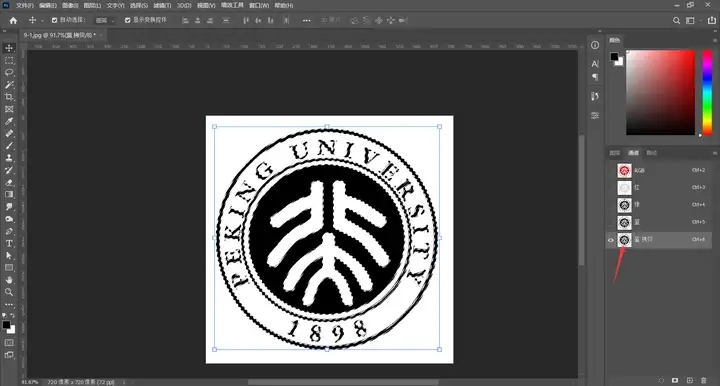This screenshot has height=386, width=720.
Task: Open the Filter menu
Action: (x=162, y=6)
